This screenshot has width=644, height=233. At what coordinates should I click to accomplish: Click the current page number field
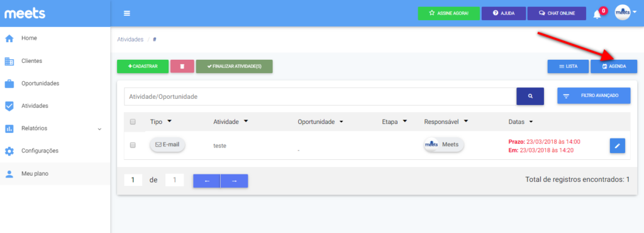(133, 180)
